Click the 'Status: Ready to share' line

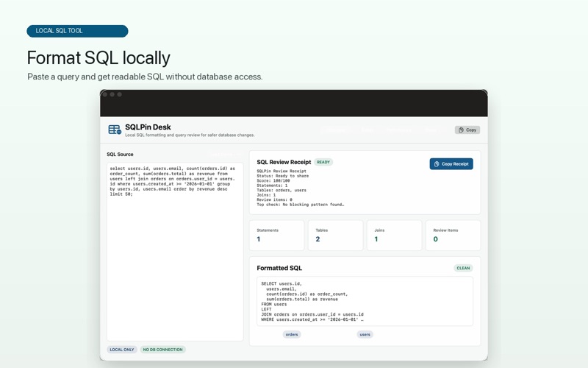tap(283, 176)
